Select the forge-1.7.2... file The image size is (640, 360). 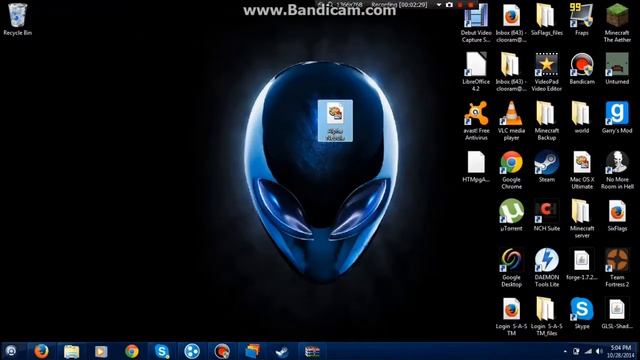click(x=582, y=264)
